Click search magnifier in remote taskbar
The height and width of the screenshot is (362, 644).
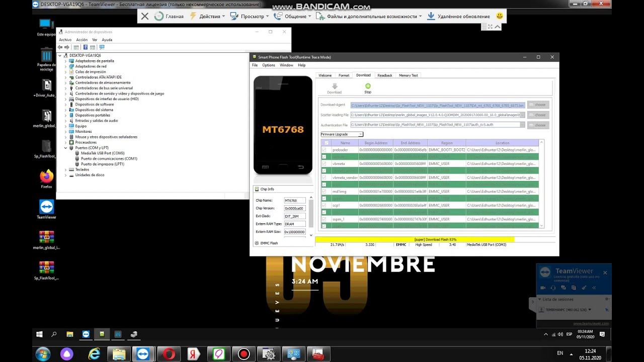click(54, 334)
